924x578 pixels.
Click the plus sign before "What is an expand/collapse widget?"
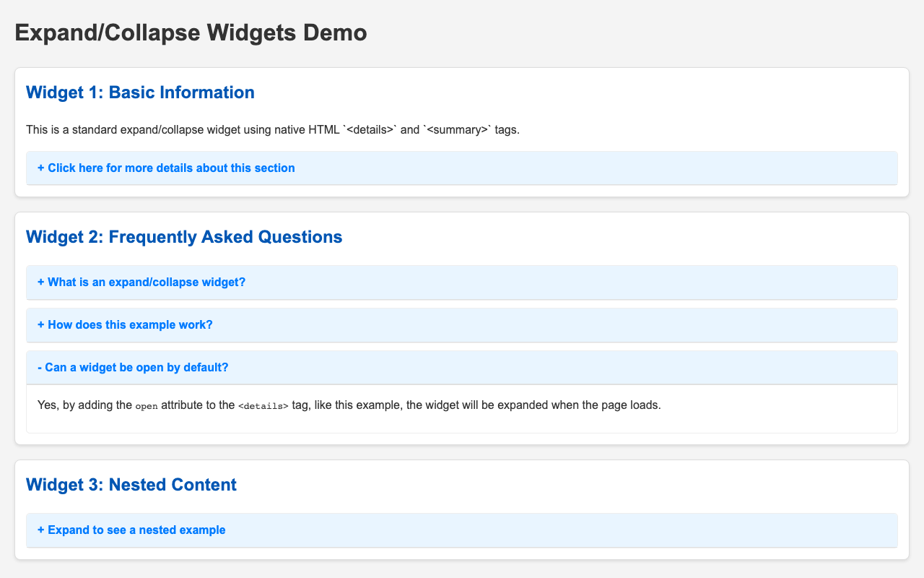tap(39, 282)
